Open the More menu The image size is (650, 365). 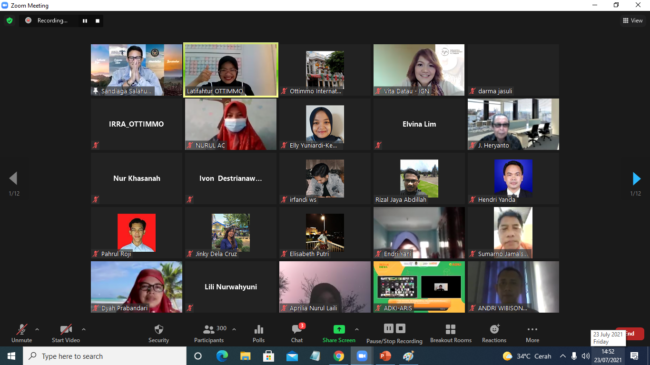(532, 333)
